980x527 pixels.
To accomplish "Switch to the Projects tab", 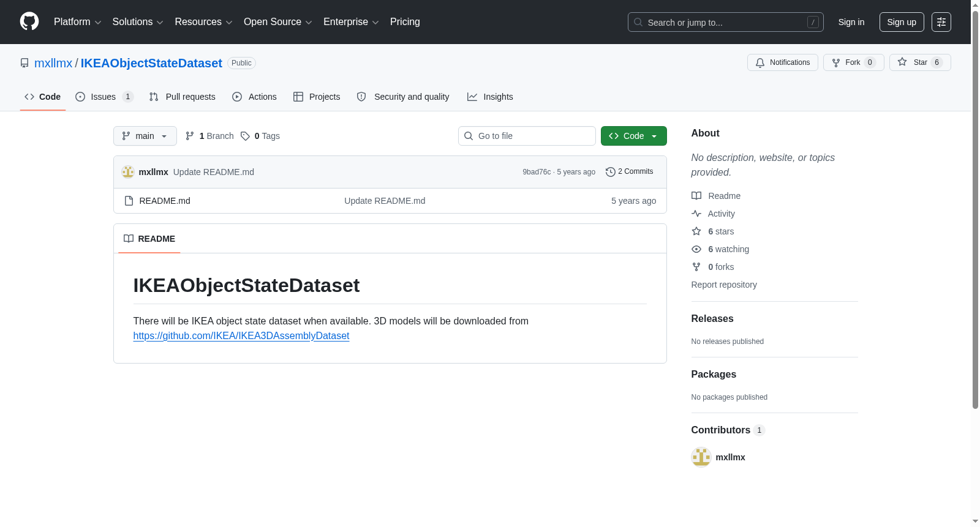I will (x=317, y=97).
